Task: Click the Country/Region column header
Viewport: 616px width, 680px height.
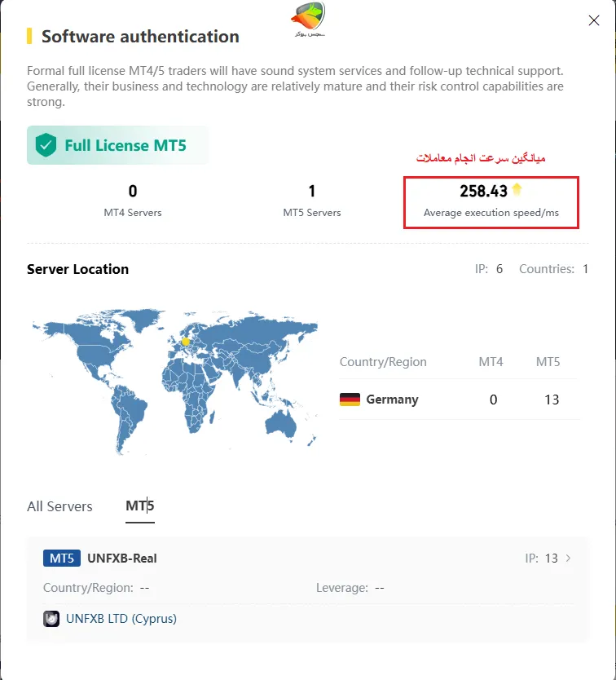Action: click(x=383, y=362)
